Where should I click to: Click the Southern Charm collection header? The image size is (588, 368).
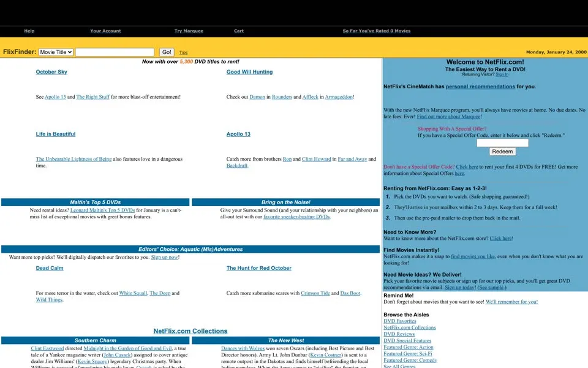pyautogui.click(x=96, y=340)
